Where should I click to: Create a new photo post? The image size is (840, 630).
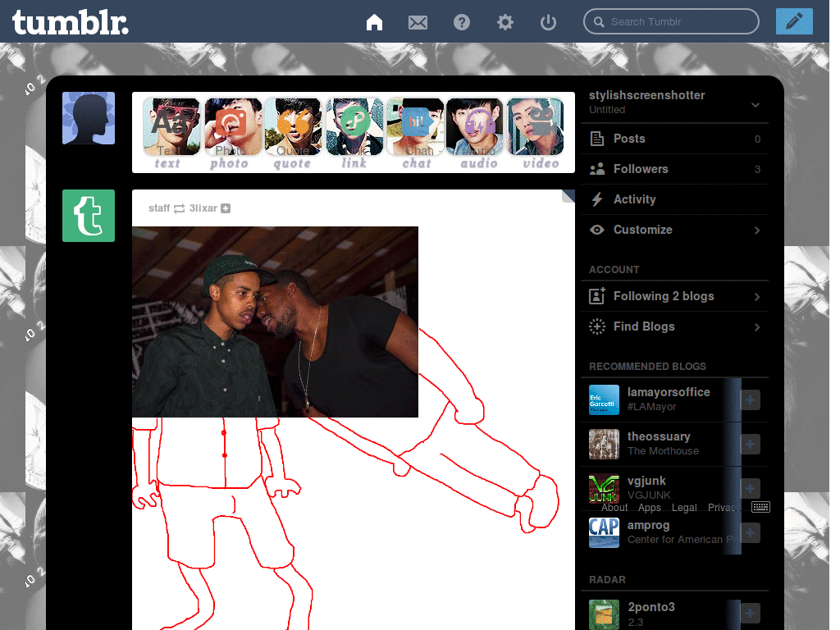click(x=231, y=133)
